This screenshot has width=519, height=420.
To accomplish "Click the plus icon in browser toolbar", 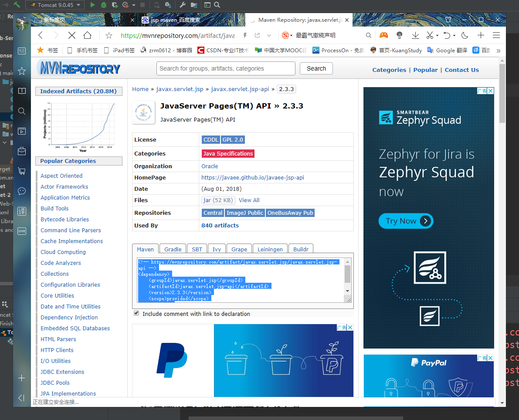I will [481, 35].
